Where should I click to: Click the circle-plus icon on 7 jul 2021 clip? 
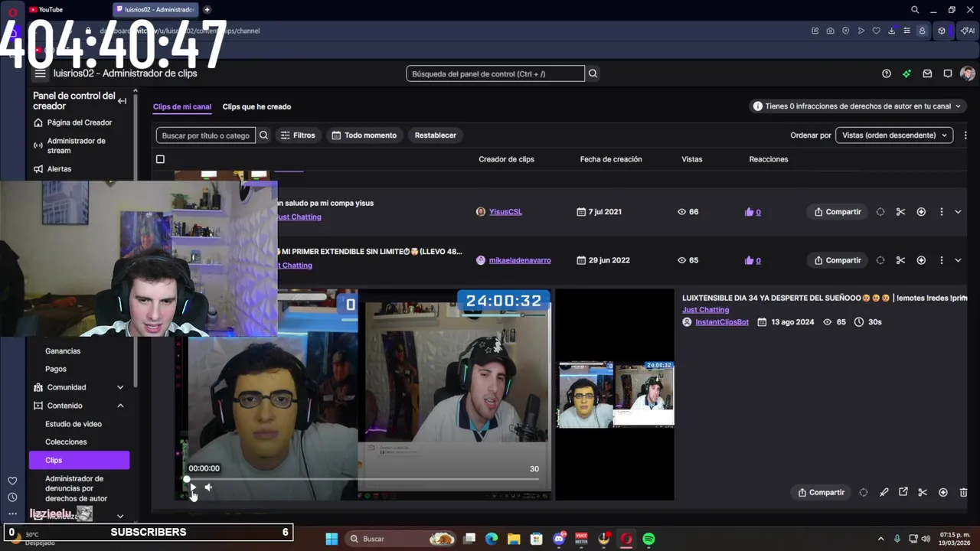(921, 212)
